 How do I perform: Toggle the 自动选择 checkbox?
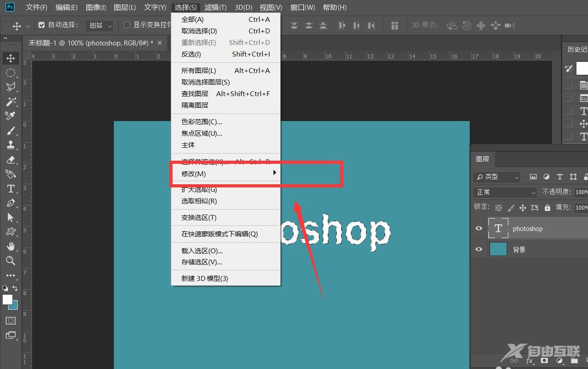(42, 25)
